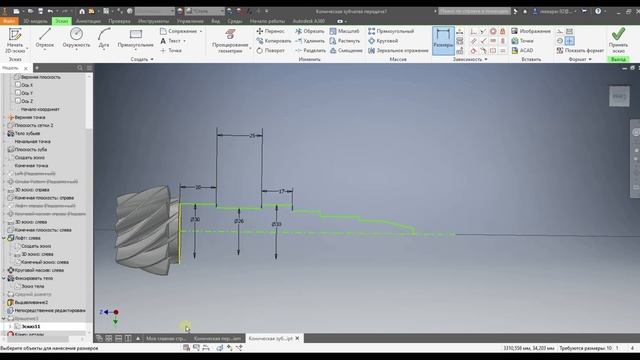The height and width of the screenshot is (360, 640).
Task: Switch to the 3D-модель ribbon tab
Action: [36, 21]
